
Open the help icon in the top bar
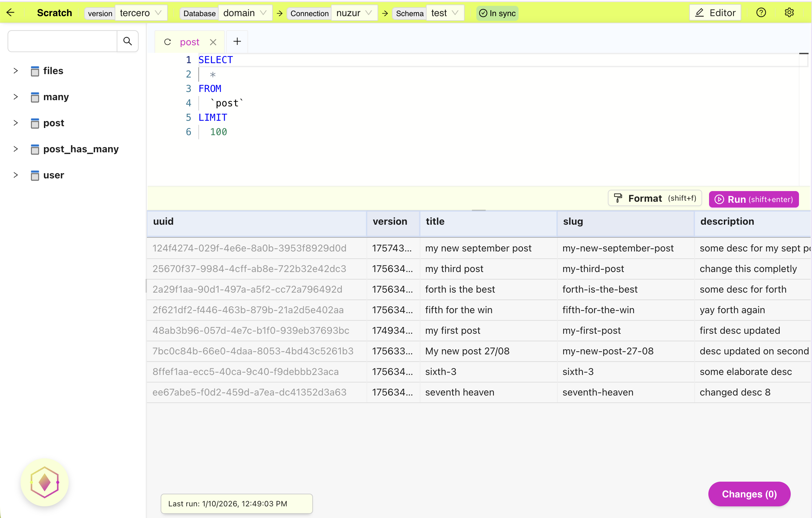761,12
